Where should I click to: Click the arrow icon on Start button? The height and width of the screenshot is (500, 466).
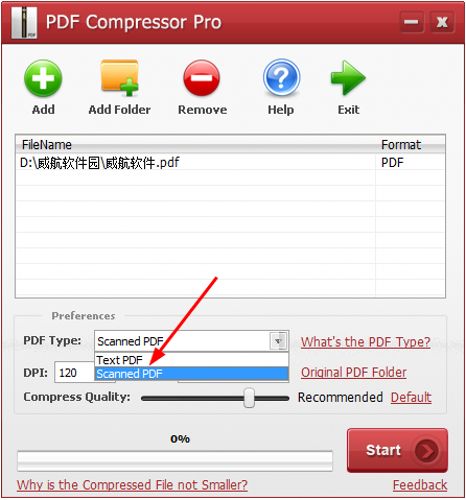pyautogui.click(x=426, y=451)
